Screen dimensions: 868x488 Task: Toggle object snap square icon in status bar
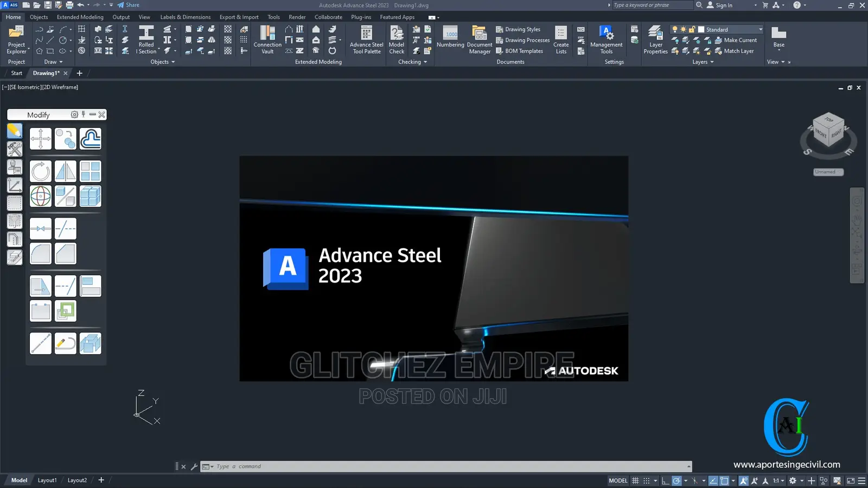pyautogui.click(x=724, y=480)
